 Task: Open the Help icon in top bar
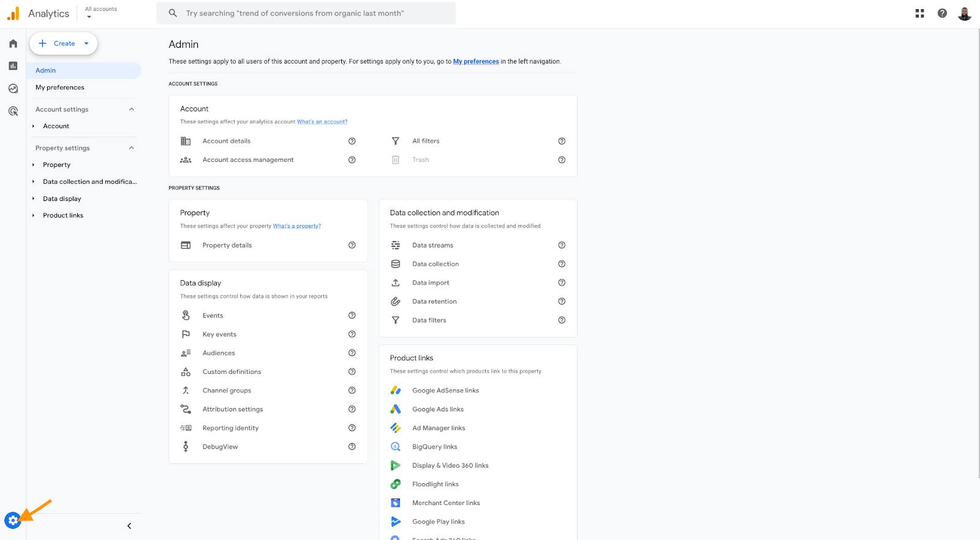click(x=942, y=13)
